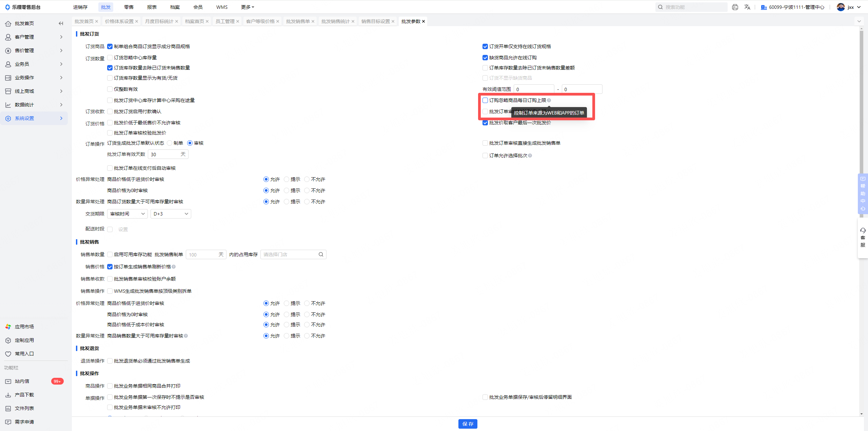This screenshot has height=431, width=868.
Task: Click the 保存 button
Action: [x=468, y=424]
